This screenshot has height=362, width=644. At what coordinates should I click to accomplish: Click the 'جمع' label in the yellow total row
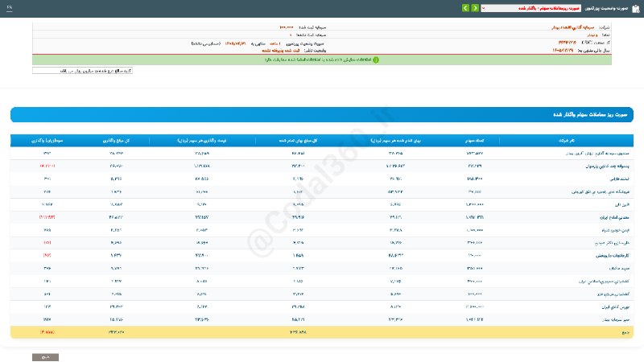coord(625,332)
